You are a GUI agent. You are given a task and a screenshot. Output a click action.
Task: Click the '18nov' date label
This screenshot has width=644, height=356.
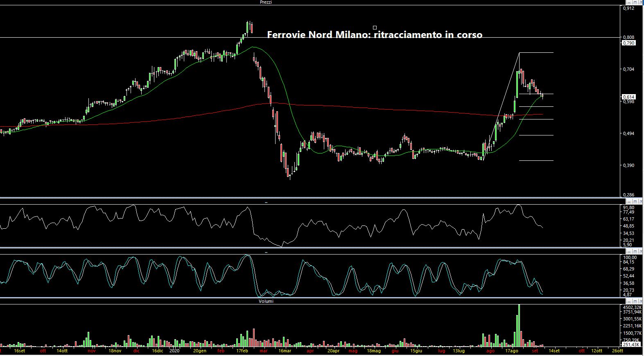coord(115,351)
